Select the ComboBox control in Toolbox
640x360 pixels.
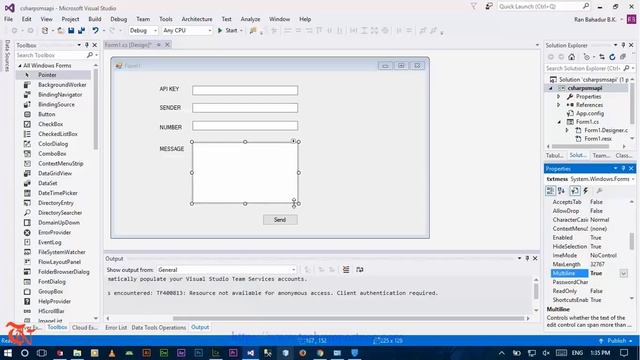coord(53,153)
